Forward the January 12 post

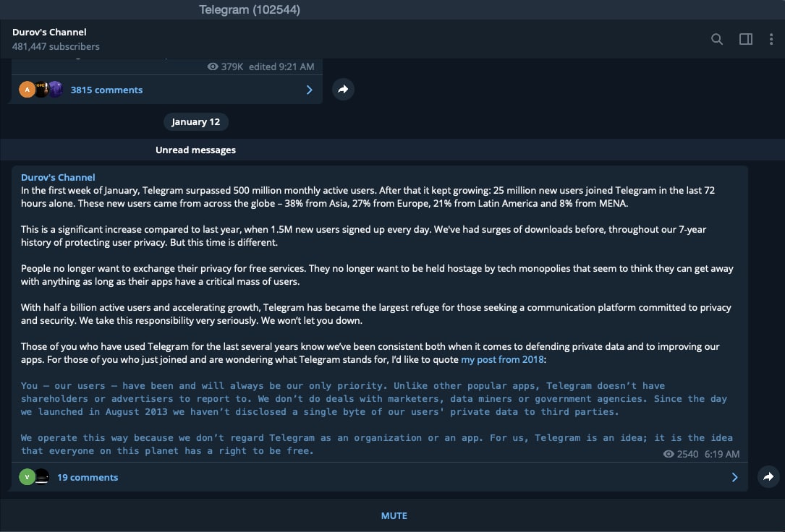pyautogui.click(x=768, y=477)
